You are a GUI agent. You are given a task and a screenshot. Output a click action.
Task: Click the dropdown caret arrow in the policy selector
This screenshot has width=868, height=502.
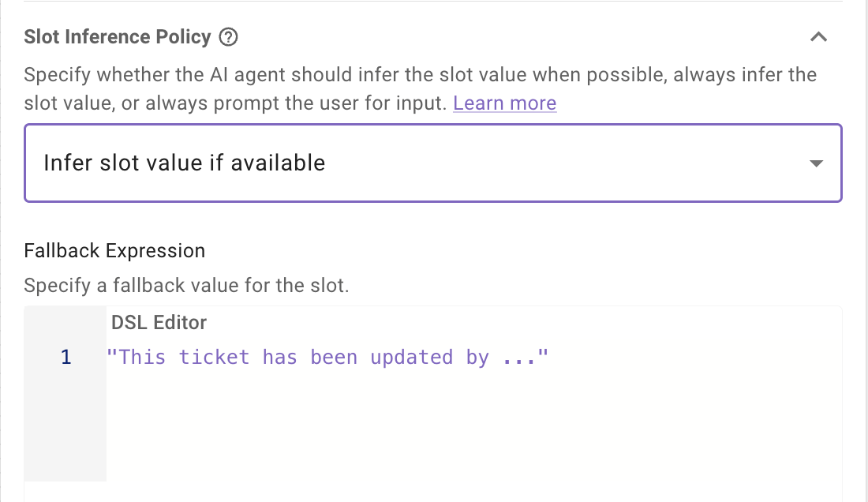pyautogui.click(x=816, y=163)
